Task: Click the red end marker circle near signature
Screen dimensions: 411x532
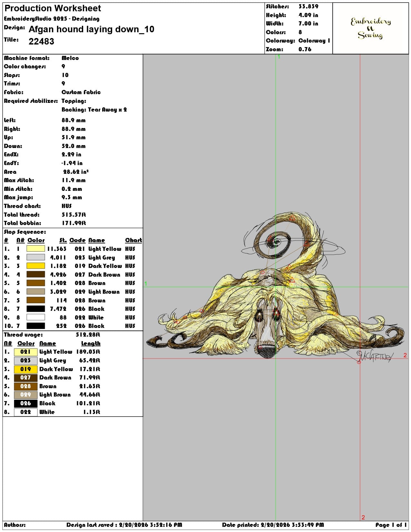Action: 359,362
